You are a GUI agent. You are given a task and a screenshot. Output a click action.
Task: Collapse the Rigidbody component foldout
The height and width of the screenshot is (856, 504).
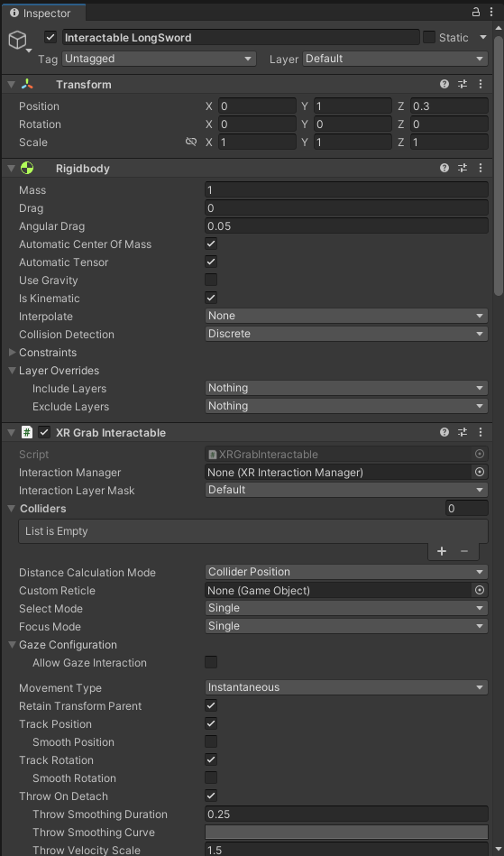click(x=12, y=168)
